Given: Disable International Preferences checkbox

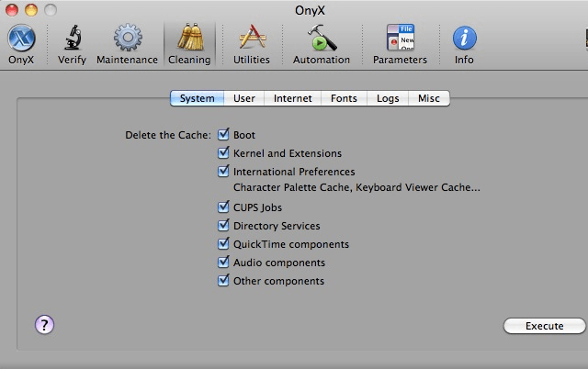Looking at the screenshot, I should click(x=223, y=171).
